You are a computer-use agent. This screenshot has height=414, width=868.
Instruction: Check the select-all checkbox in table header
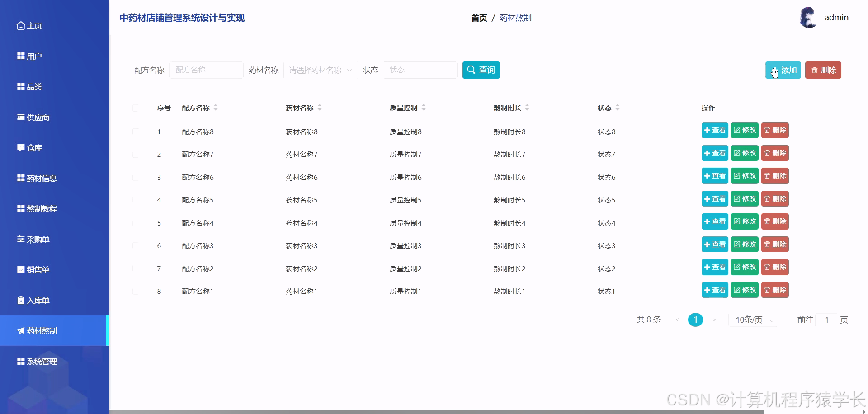136,108
